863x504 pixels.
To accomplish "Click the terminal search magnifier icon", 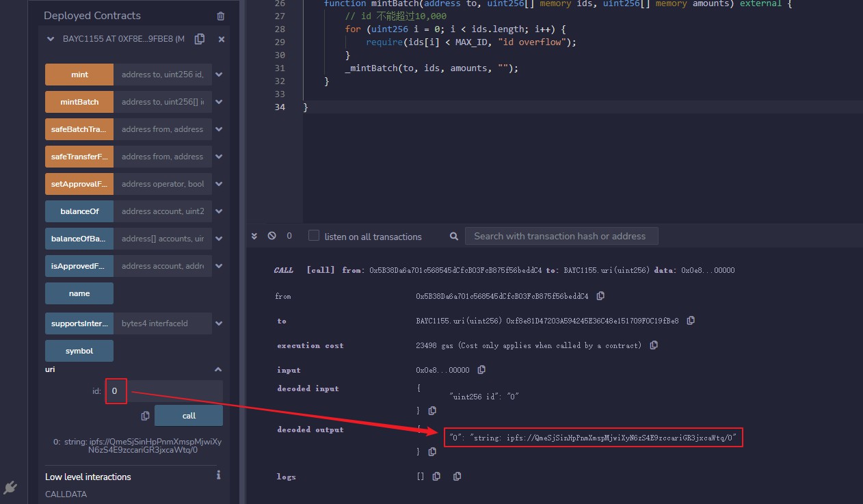I will [x=454, y=236].
